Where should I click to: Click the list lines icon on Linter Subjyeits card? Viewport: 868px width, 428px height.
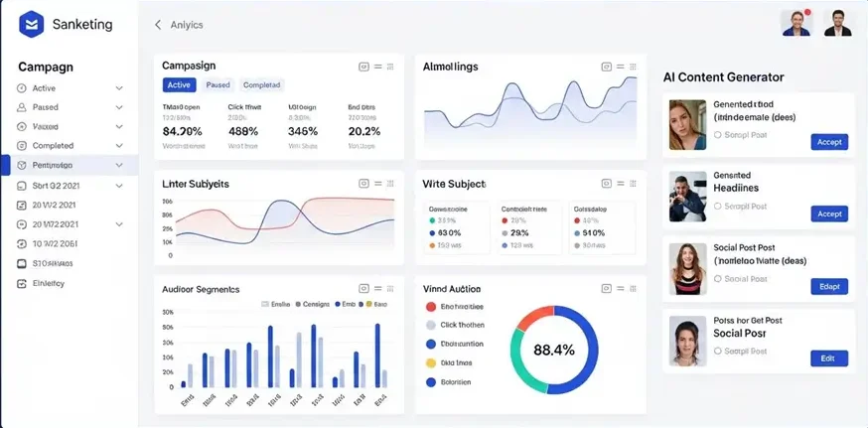(x=378, y=184)
